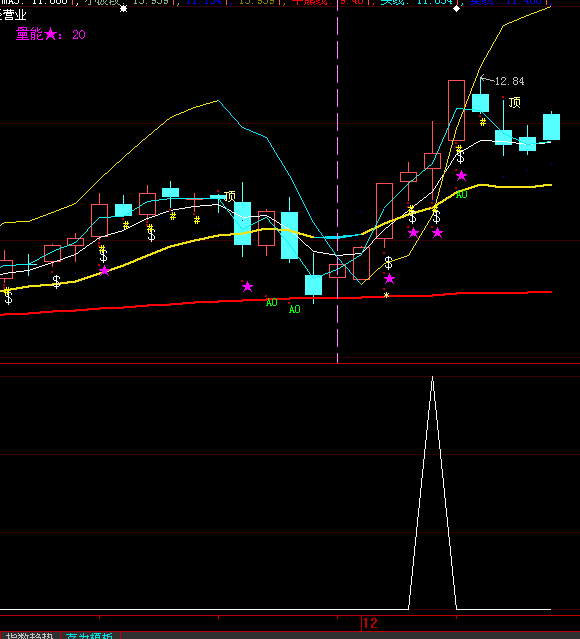
Task: Switch to the gray-text bottom-left tab
Action: pos(30,635)
